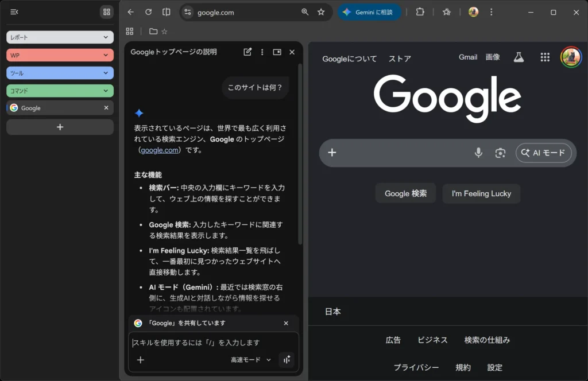Viewport: 588px width, 381px height.
Task: Open the zoom magnifier in address bar
Action: (305, 12)
